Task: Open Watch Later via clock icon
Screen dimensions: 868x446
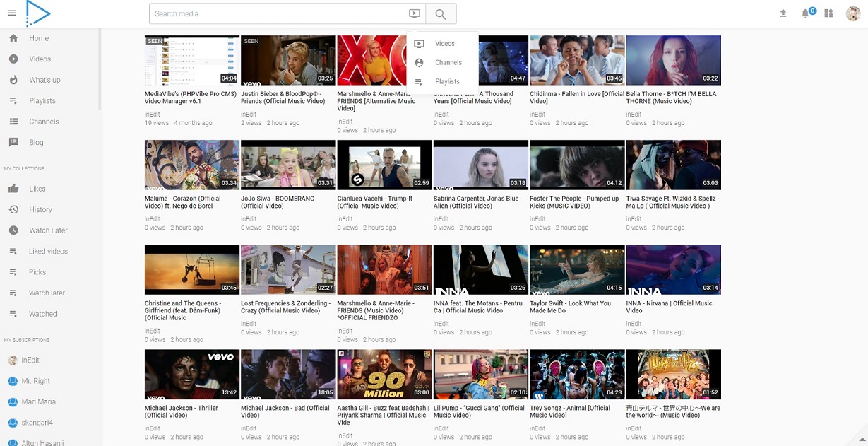Action: point(13,230)
